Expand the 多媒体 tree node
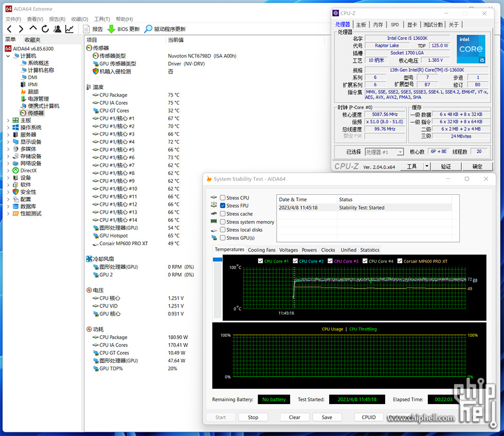 [x=8, y=149]
